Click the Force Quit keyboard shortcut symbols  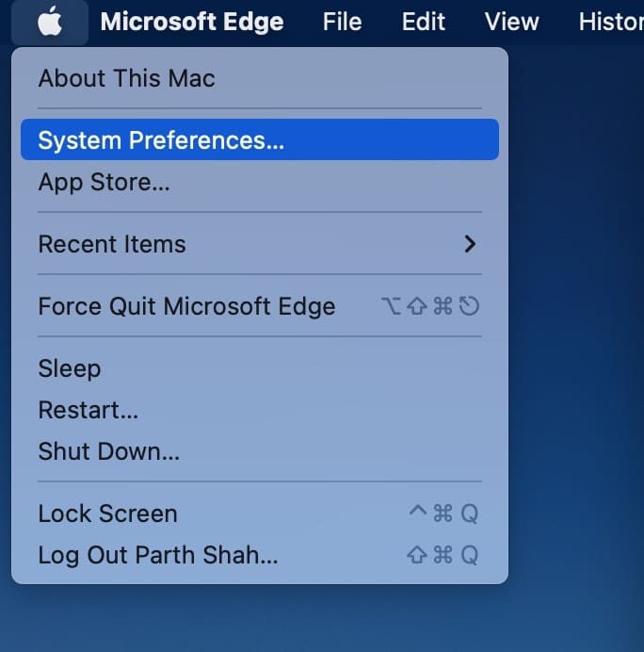[430, 306]
